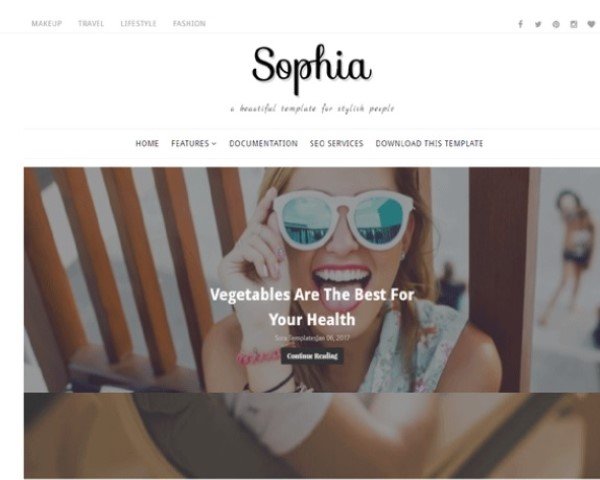The image size is (600, 480).
Task: Open the Pinterest social icon
Action: tap(556, 24)
